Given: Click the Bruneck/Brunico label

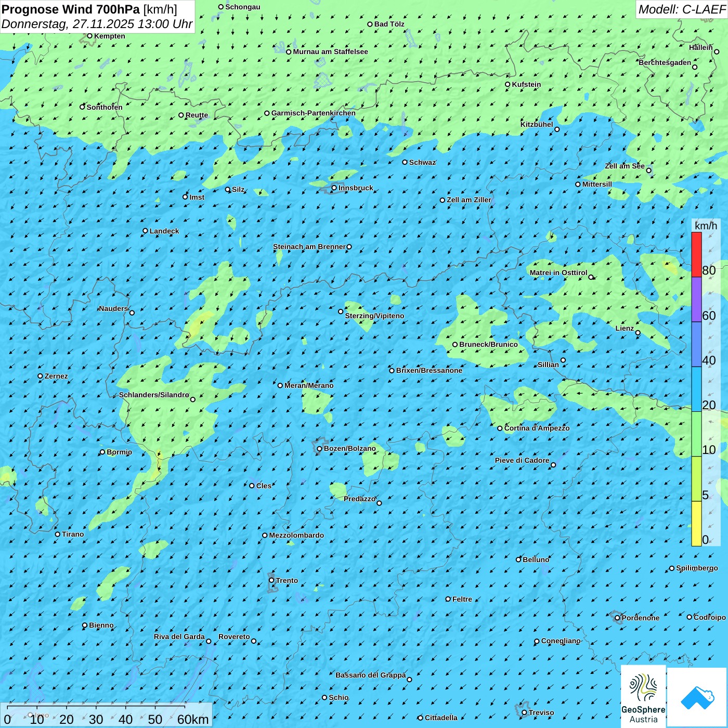Looking at the screenshot, I should 489,344.
